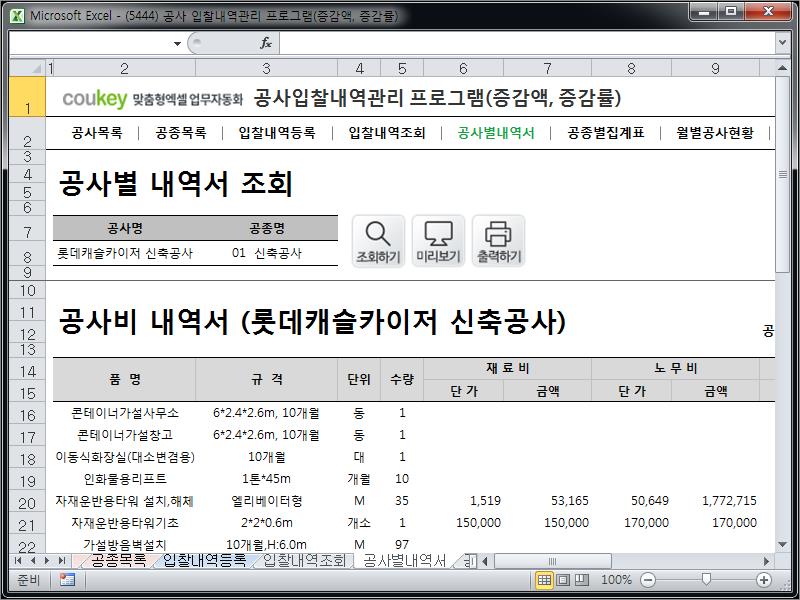The width and height of the screenshot is (800, 600).
Task: Click the vertical scroll down arrow
Action: pos(782,544)
